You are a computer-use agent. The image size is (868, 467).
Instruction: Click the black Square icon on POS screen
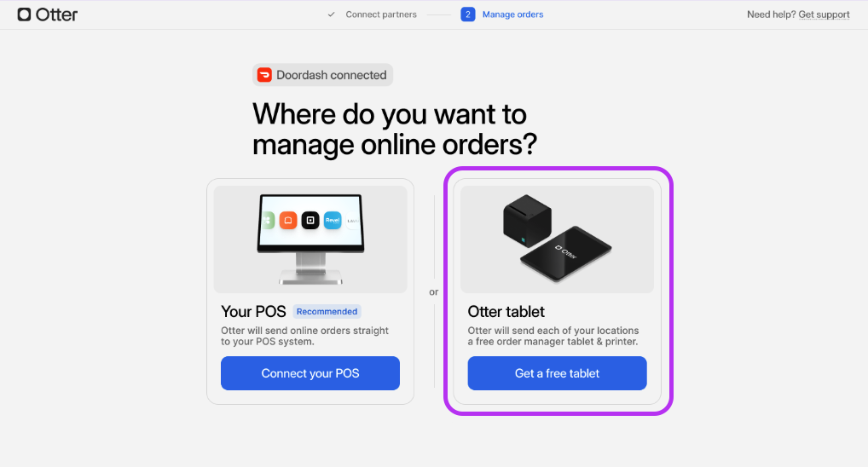tap(310, 220)
